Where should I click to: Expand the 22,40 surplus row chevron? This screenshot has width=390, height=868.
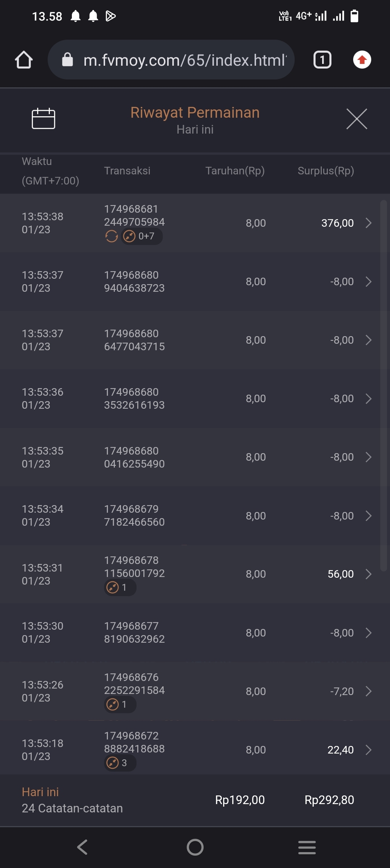click(x=368, y=750)
